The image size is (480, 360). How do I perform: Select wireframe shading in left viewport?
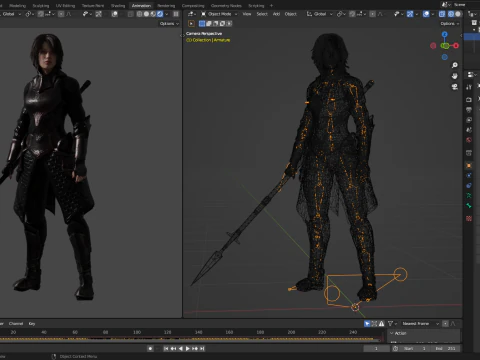[x=139, y=14]
